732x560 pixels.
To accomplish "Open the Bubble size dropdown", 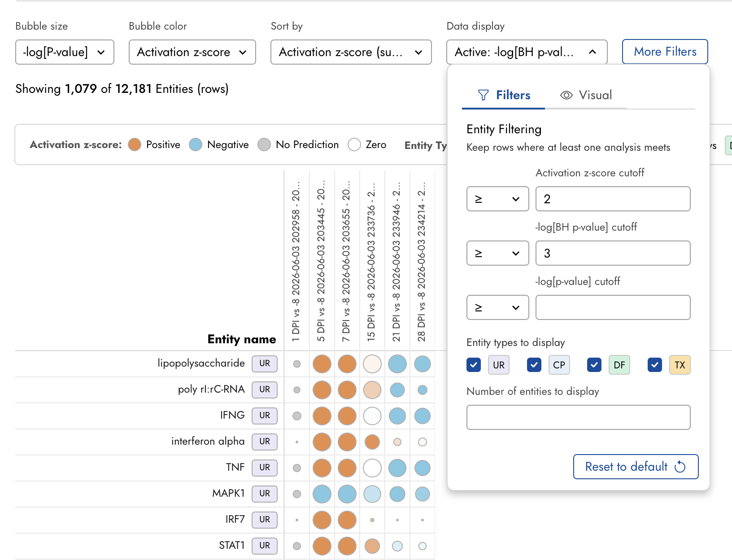I will 65,52.
